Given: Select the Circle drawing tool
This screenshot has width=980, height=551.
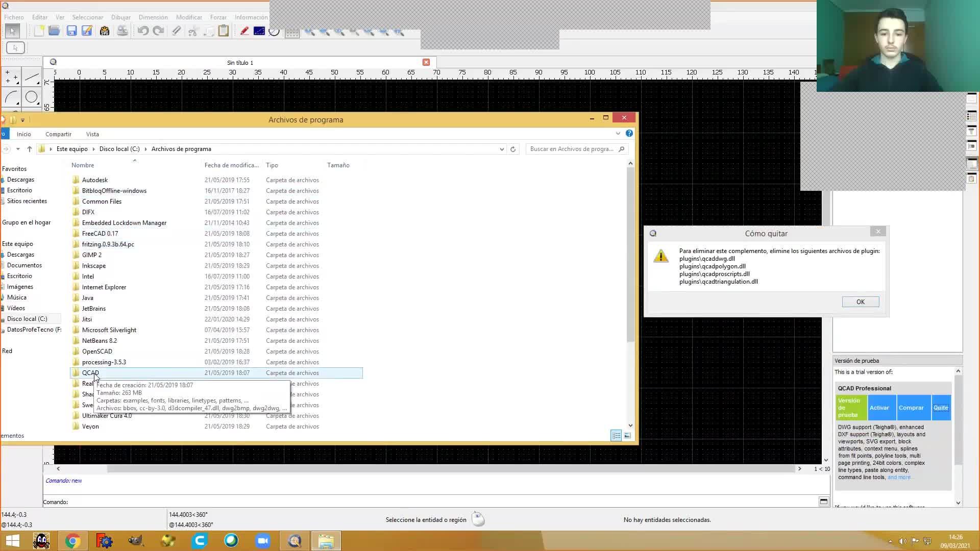Looking at the screenshot, I should click(32, 97).
